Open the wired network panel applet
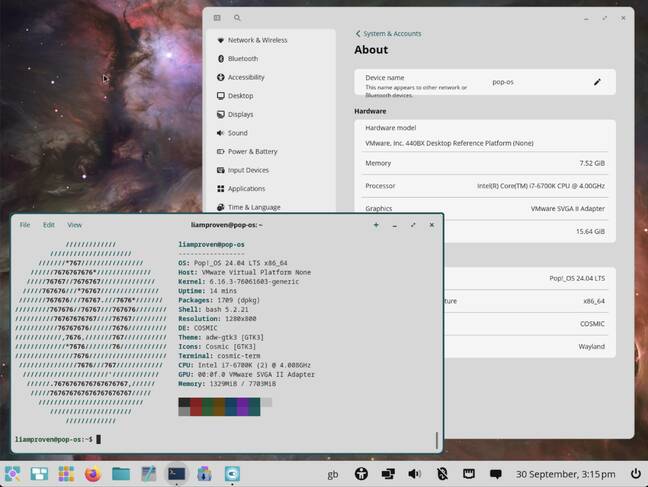The width and height of the screenshot is (648, 487). click(x=469, y=474)
